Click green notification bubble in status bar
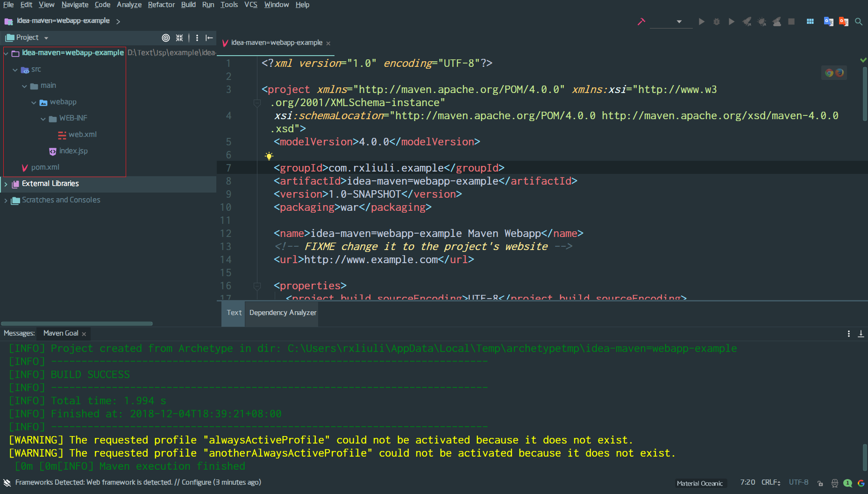Image resolution: width=868 pixels, height=494 pixels. pos(847,483)
